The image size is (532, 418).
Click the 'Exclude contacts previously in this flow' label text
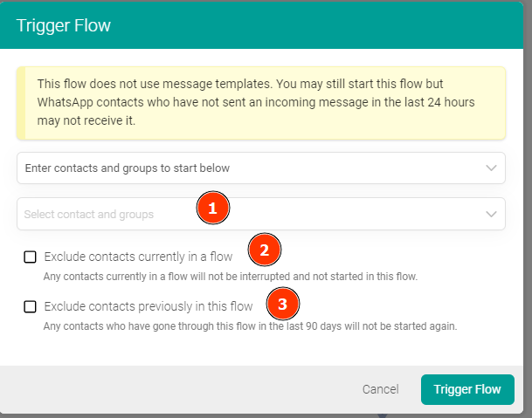click(149, 306)
